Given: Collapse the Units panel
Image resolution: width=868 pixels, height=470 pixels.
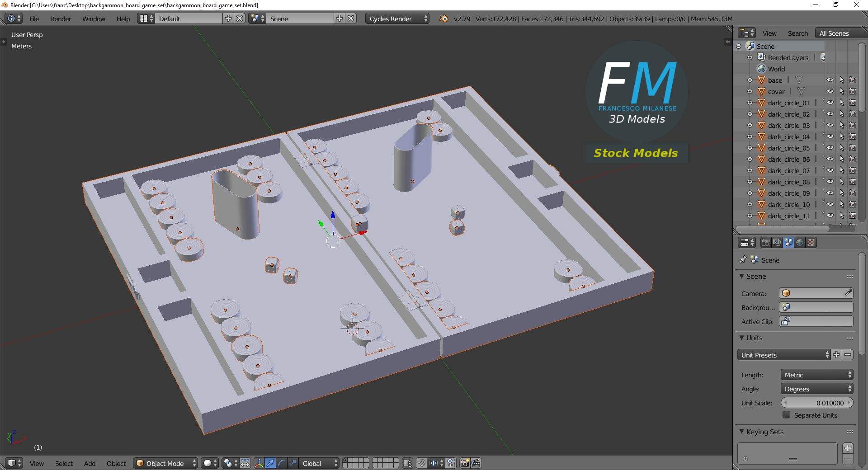Looking at the screenshot, I should 741,338.
